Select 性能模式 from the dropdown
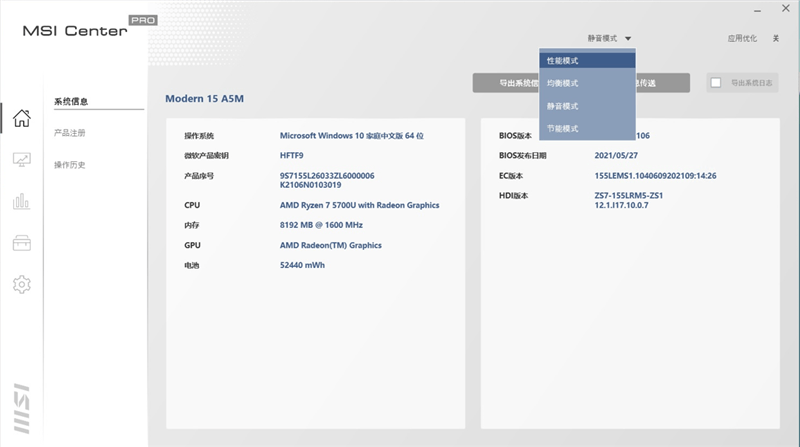This screenshot has width=800, height=447. 587,61
